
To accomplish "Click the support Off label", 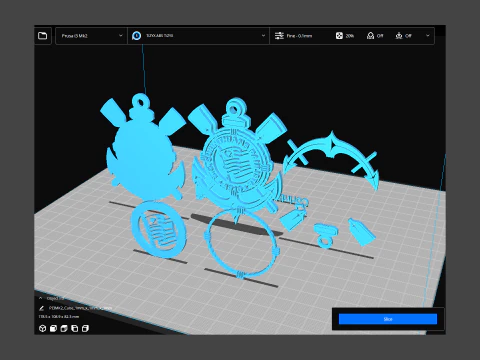I will click(380, 36).
